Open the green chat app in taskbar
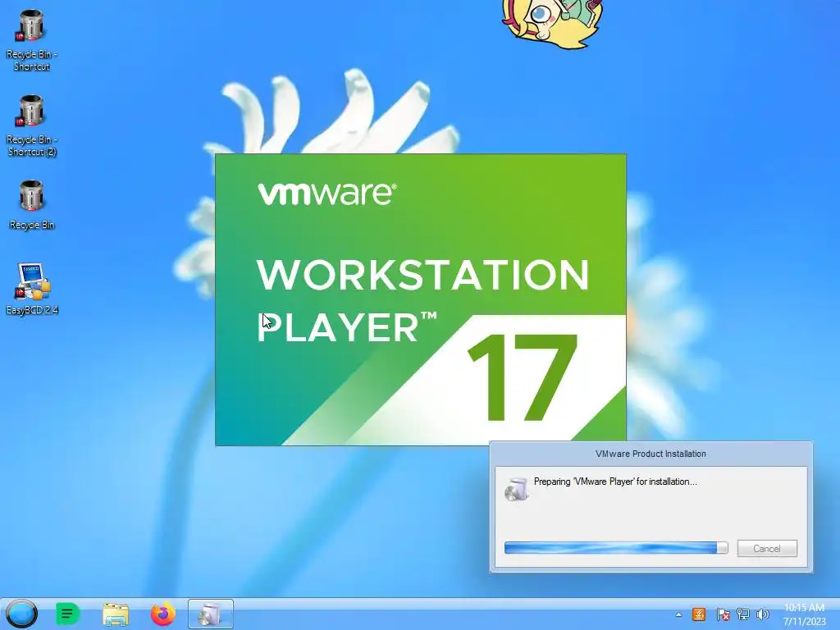This screenshot has height=630, width=840. [x=67, y=614]
